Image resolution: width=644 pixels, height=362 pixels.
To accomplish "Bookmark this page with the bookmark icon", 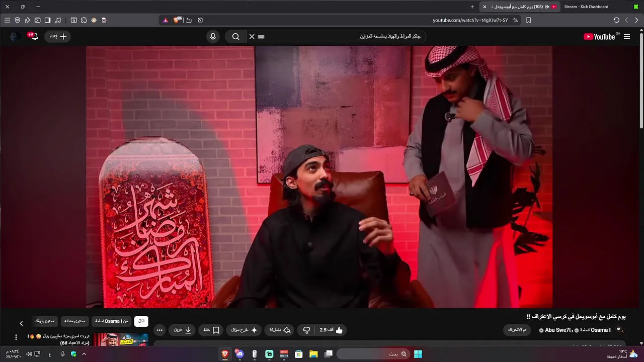I will coord(528,20).
